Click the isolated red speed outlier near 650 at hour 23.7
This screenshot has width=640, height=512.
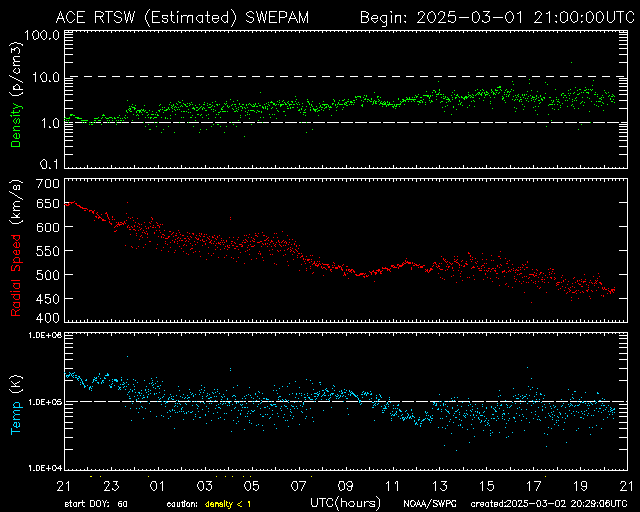(x=127, y=202)
